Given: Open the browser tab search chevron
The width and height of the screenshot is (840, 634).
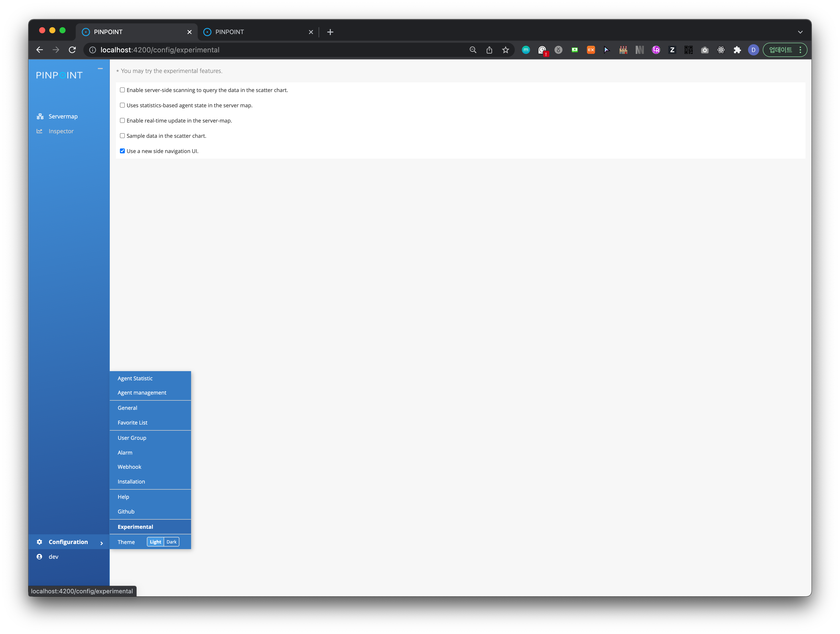Looking at the screenshot, I should coord(800,32).
